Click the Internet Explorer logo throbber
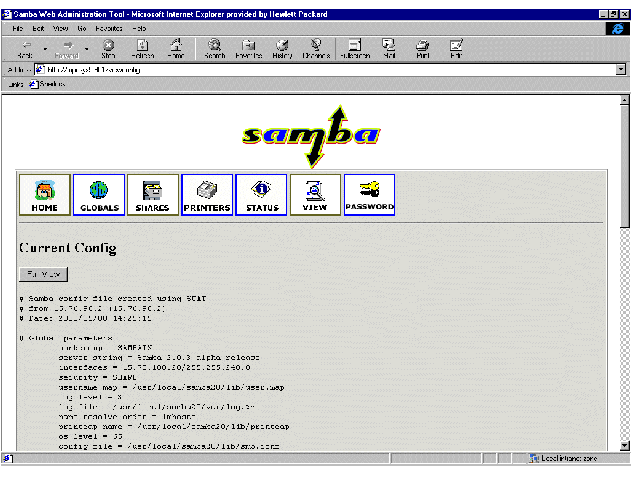 point(618,29)
